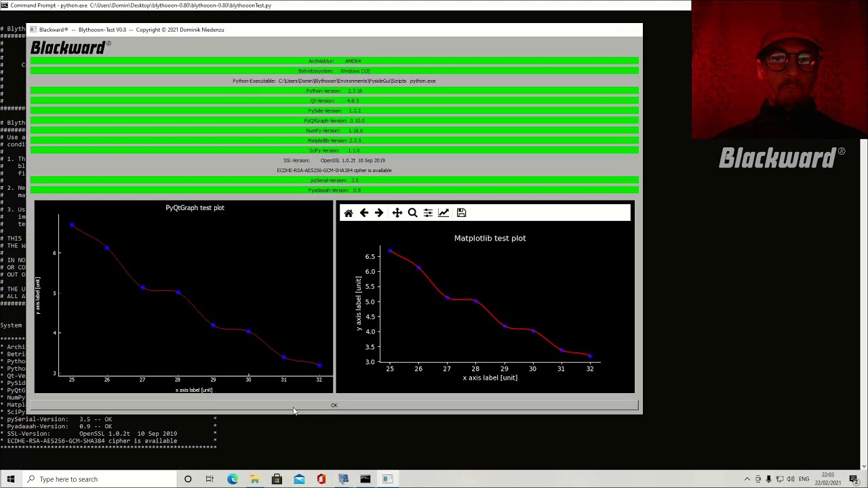868x488 pixels.
Task: Click the forward arrow in Matplotlib toolbar
Action: tap(379, 213)
